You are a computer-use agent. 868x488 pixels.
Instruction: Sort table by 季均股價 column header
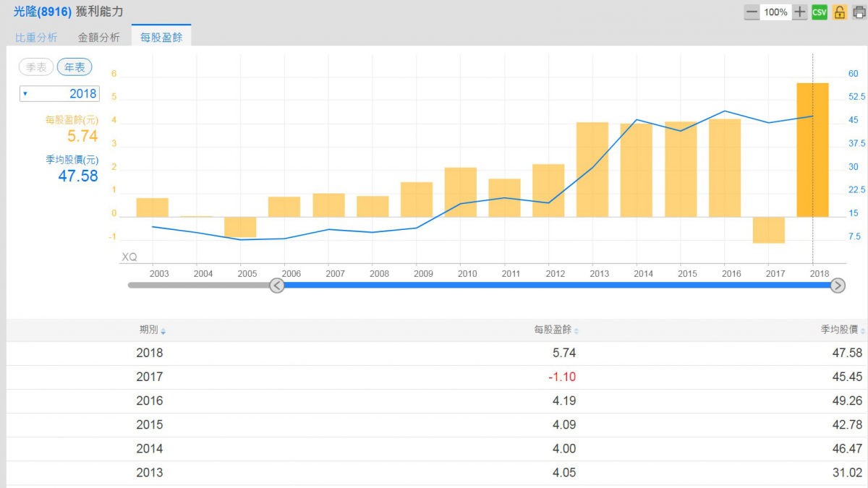pyautogui.click(x=843, y=330)
